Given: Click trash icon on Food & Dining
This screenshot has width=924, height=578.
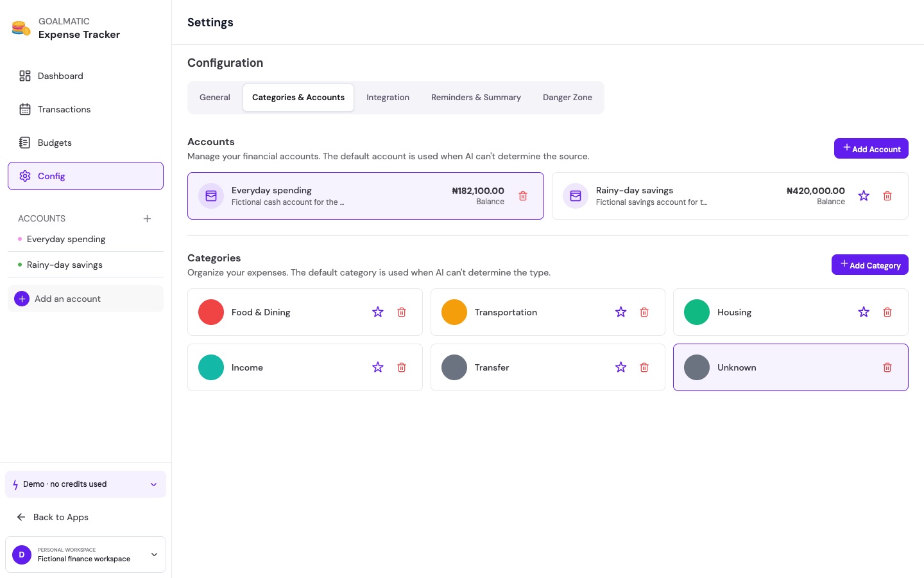Looking at the screenshot, I should point(402,312).
